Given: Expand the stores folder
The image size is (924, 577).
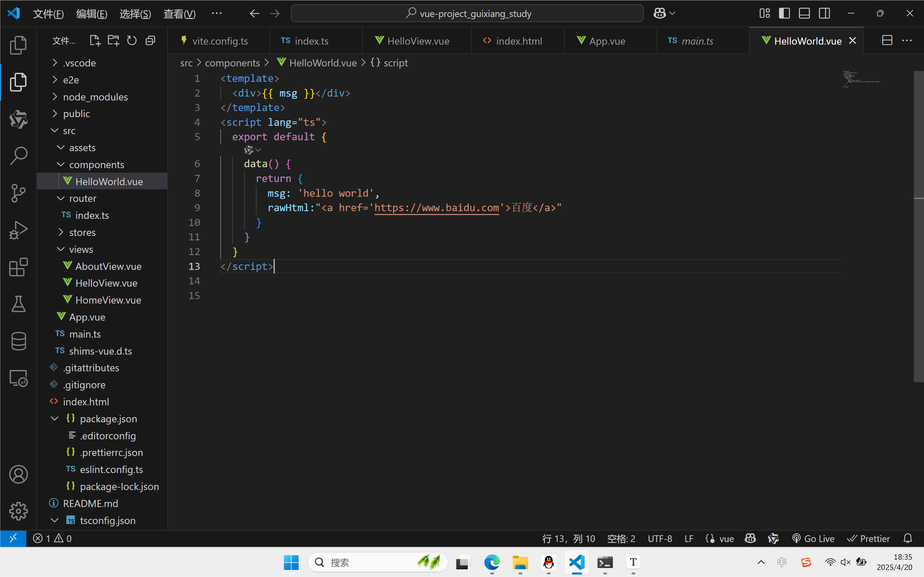Looking at the screenshot, I should 82,232.
